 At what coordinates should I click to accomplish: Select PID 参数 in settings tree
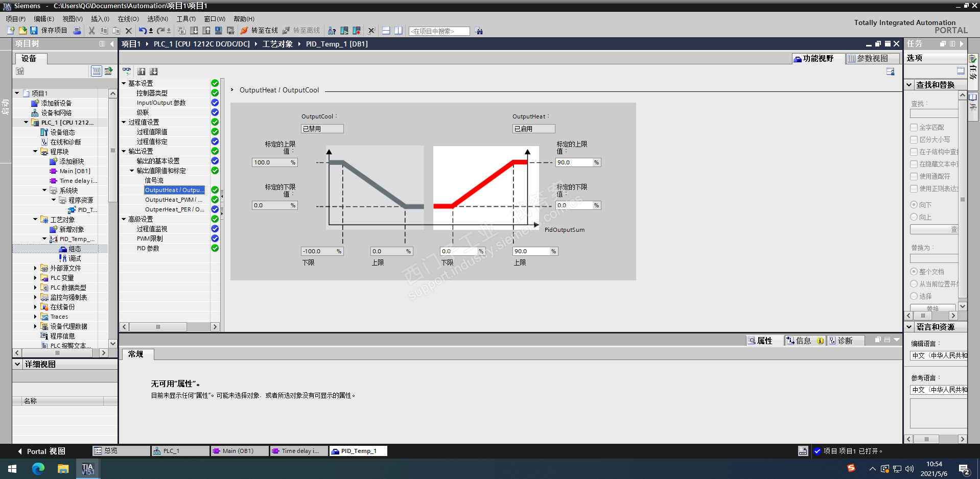tap(148, 248)
